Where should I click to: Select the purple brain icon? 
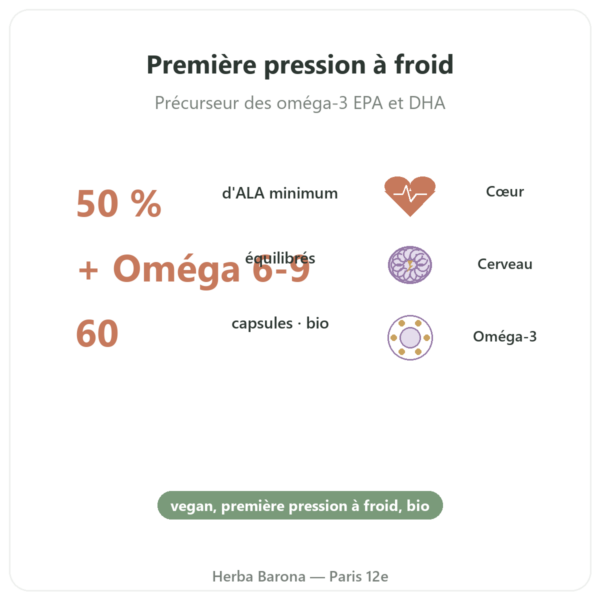point(410,265)
